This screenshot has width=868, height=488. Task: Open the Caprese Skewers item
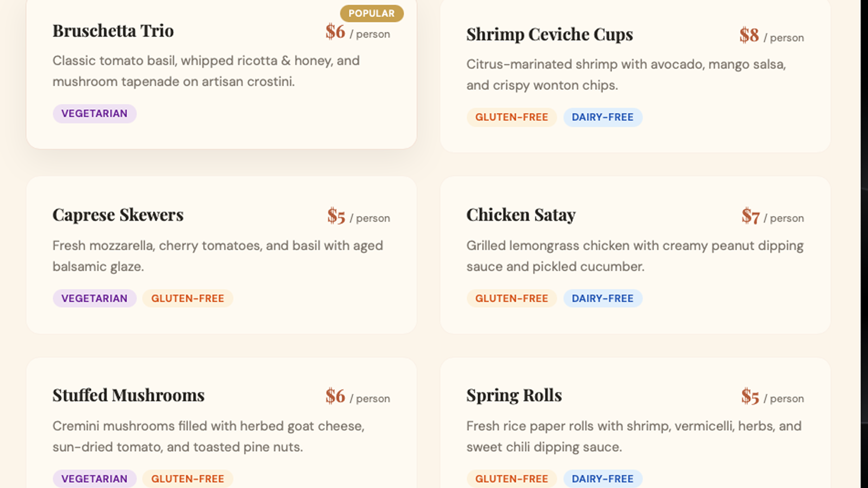click(x=118, y=215)
